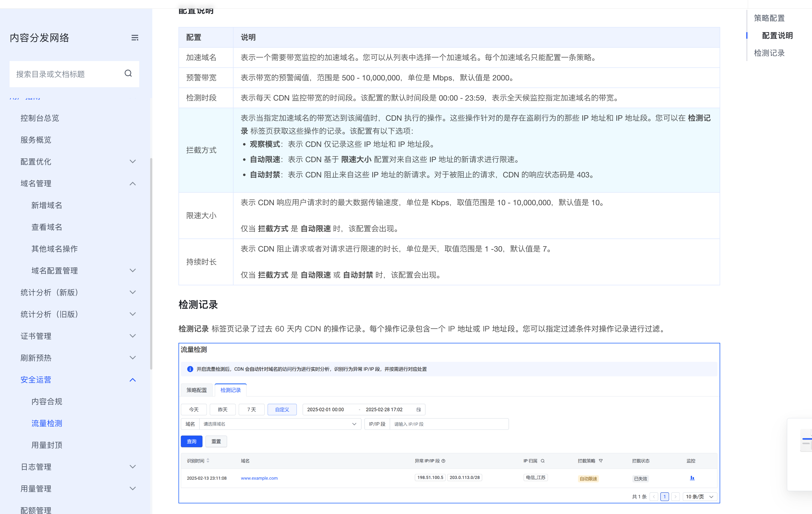The image size is (812, 514).
Task: Click the start date 2025-02-01 00:00 field
Action: click(x=325, y=409)
